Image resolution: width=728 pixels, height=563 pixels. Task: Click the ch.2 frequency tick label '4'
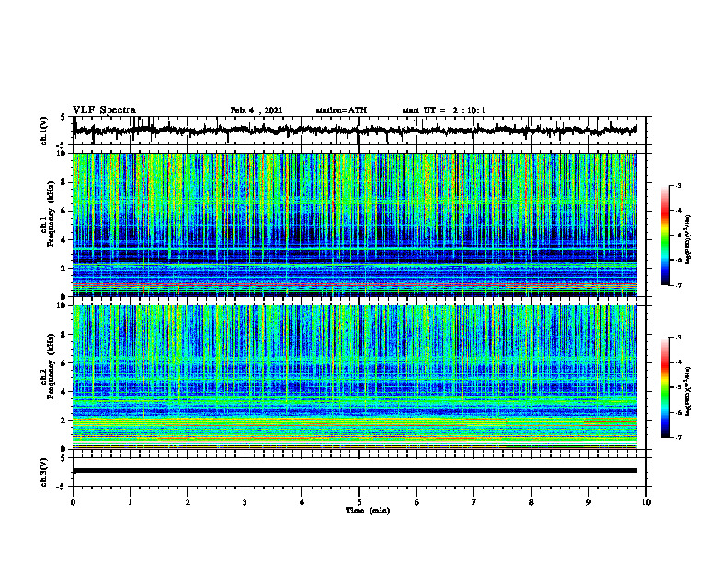pyautogui.click(x=64, y=392)
